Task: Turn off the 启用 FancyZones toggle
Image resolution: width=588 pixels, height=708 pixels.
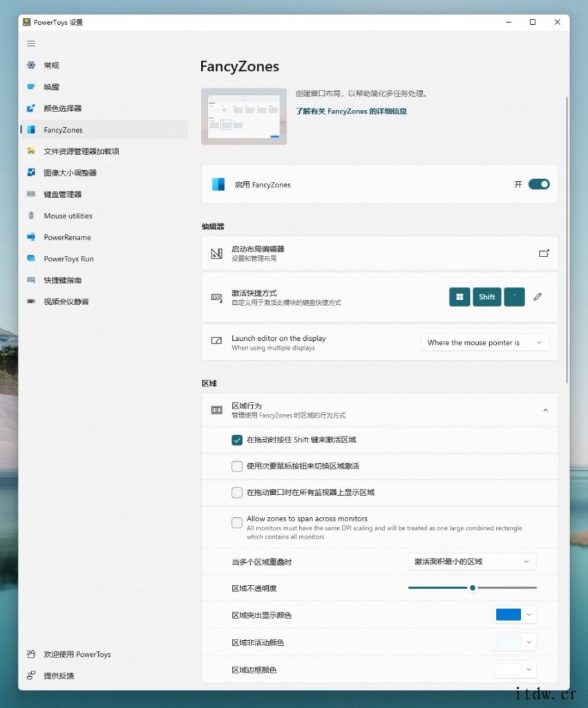Action: [x=539, y=184]
